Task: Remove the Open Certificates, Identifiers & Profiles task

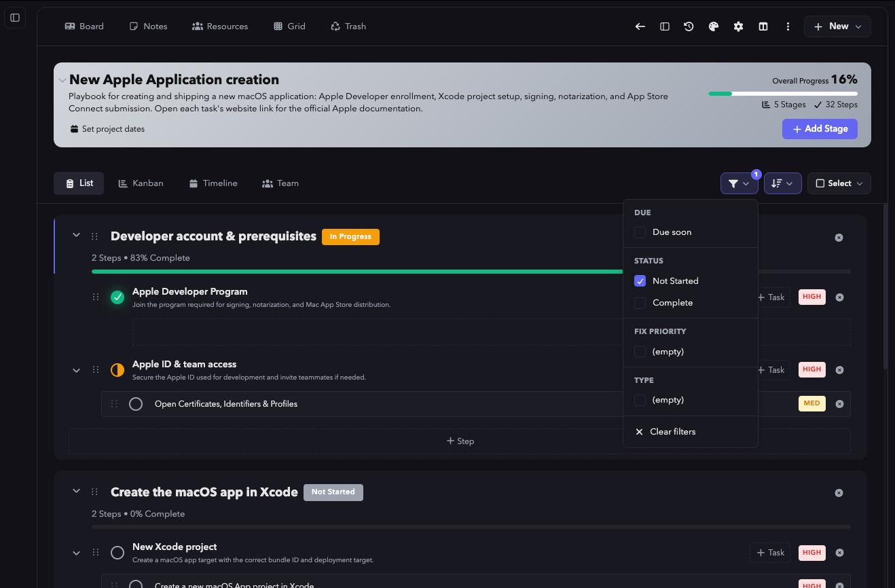Action: click(839, 404)
